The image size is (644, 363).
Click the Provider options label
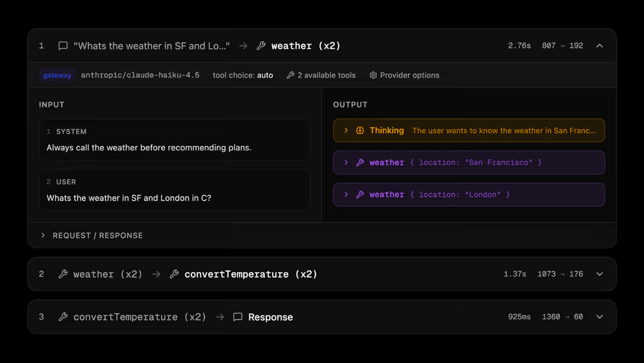410,75
